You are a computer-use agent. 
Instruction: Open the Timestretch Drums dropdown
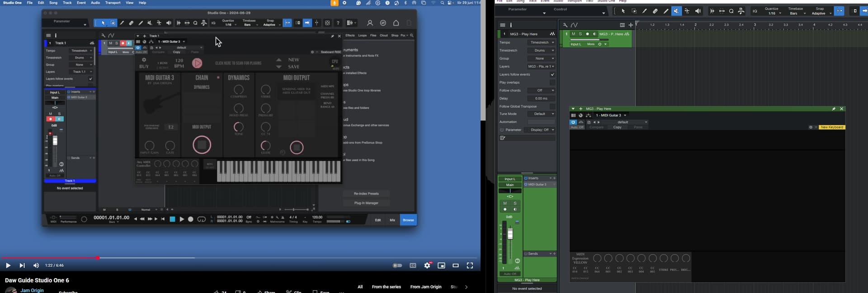[x=541, y=51]
